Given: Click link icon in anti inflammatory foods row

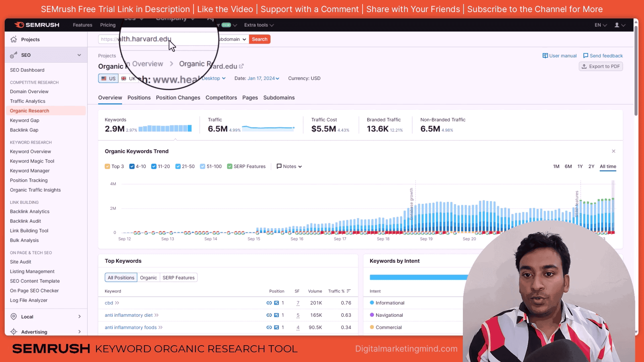Looking at the screenshot, I should 269,327.
